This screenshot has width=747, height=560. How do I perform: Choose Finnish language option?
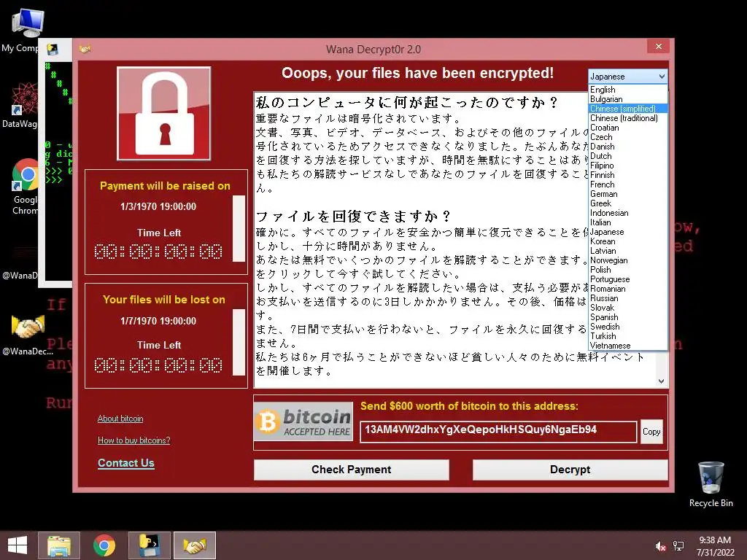pos(628,175)
